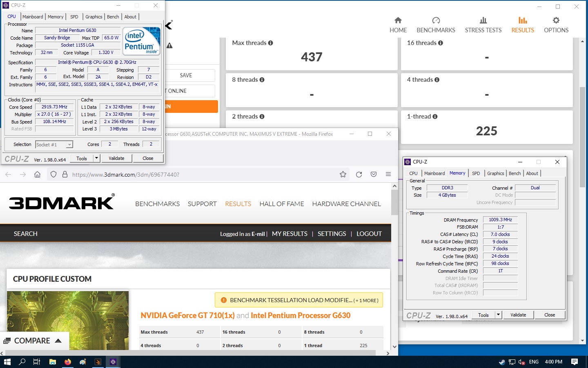
Task: Open Tools dropdown arrow in CPU window
Action: (x=96, y=158)
